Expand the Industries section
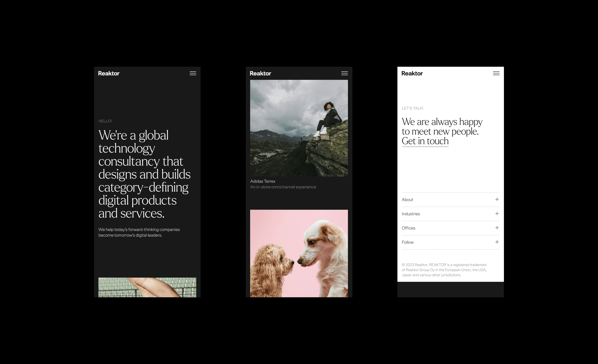The width and height of the screenshot is (598, 364). click(x=497, y=214)
